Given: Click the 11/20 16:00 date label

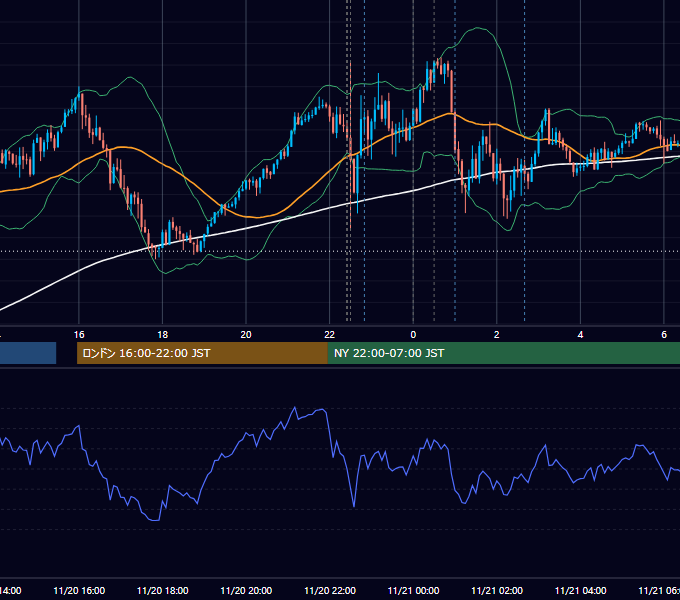Looking at the screenshot, I should pos(79,590).
